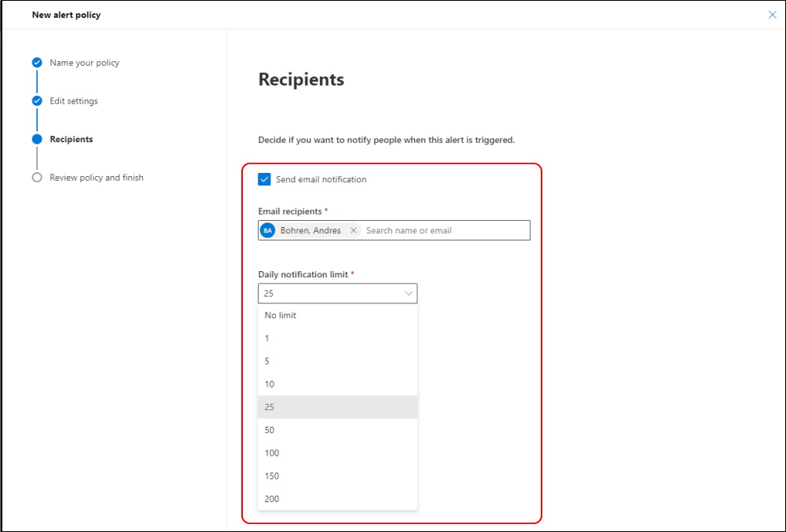This screenshot has width=786, height=532.
Task: Click the 'Decide if you want to notify' text
Action: [x=387, y=140]
